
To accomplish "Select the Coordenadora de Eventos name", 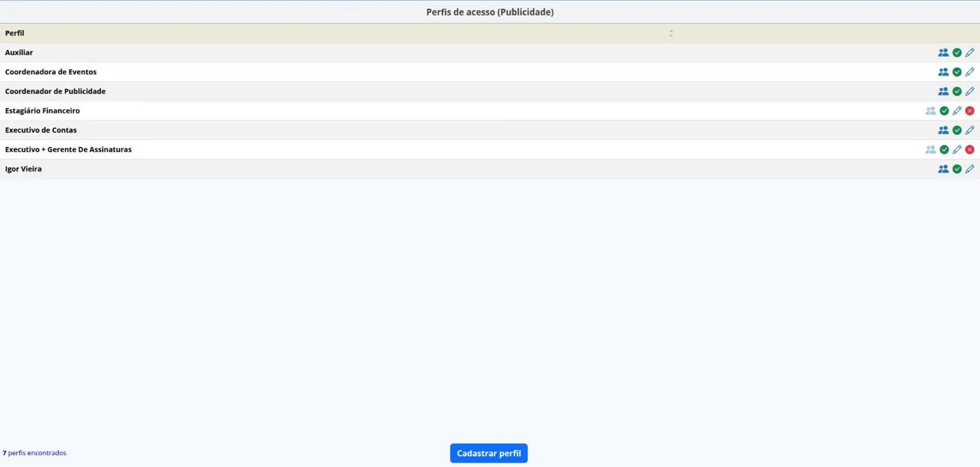I will pos(50,72).
